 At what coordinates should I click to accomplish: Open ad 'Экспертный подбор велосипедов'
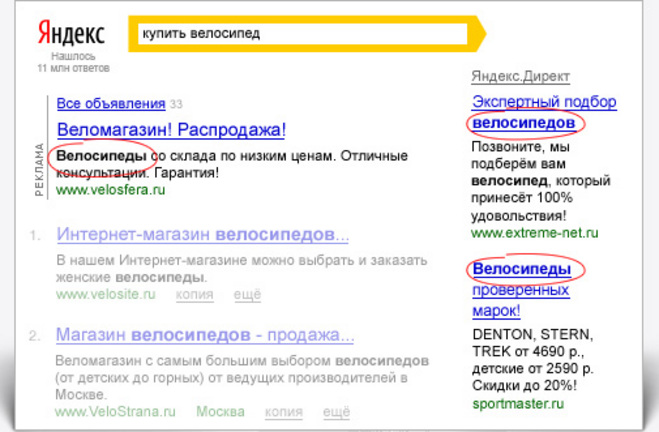[x=544, y=112]
